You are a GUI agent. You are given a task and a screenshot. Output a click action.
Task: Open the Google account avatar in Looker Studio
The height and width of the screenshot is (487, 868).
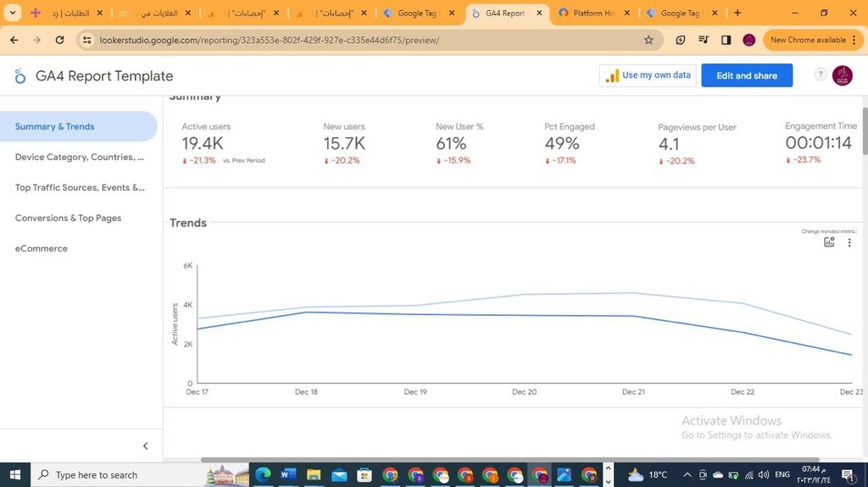click(843, 75)
